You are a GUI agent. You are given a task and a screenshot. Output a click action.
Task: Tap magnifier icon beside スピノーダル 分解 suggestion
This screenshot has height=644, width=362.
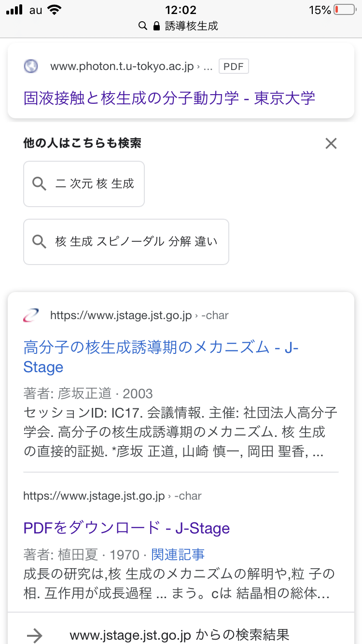click(39, 241)
